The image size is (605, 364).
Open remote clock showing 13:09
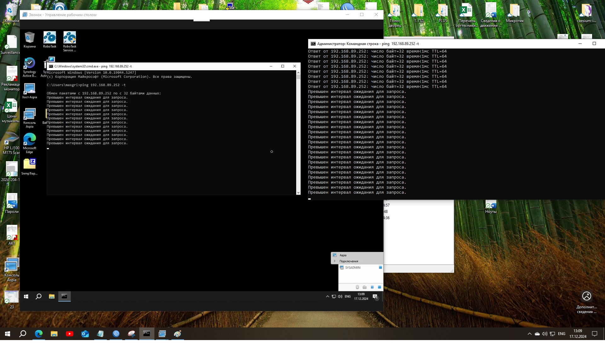361,296
